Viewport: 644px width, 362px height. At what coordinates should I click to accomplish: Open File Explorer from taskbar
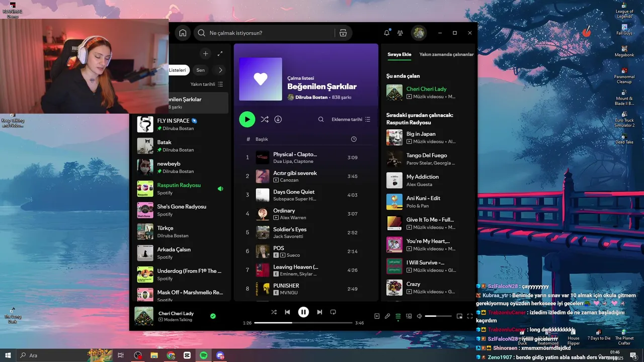(x=154, y=355)
